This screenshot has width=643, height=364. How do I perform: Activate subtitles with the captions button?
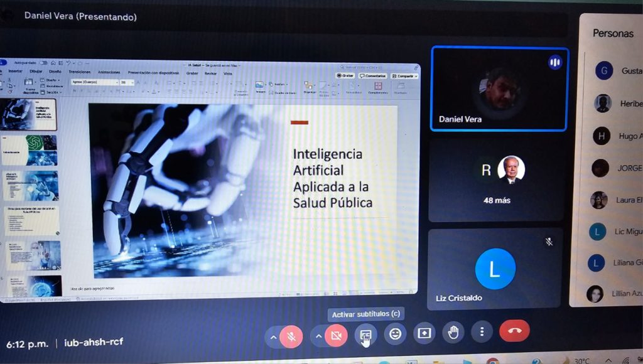(x=365, y=335)
